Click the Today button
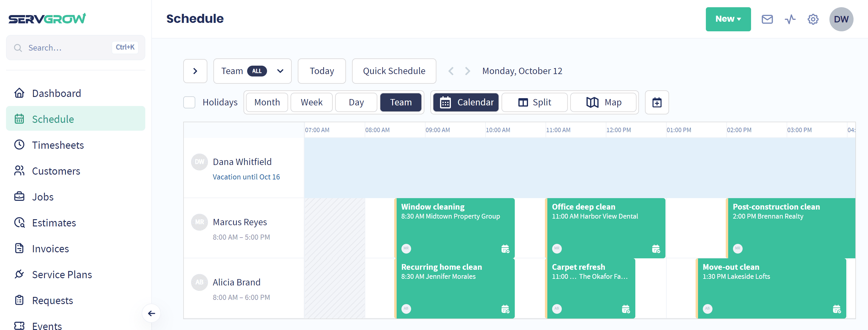This screenshot has width=868, height=330. pos(322,71)
